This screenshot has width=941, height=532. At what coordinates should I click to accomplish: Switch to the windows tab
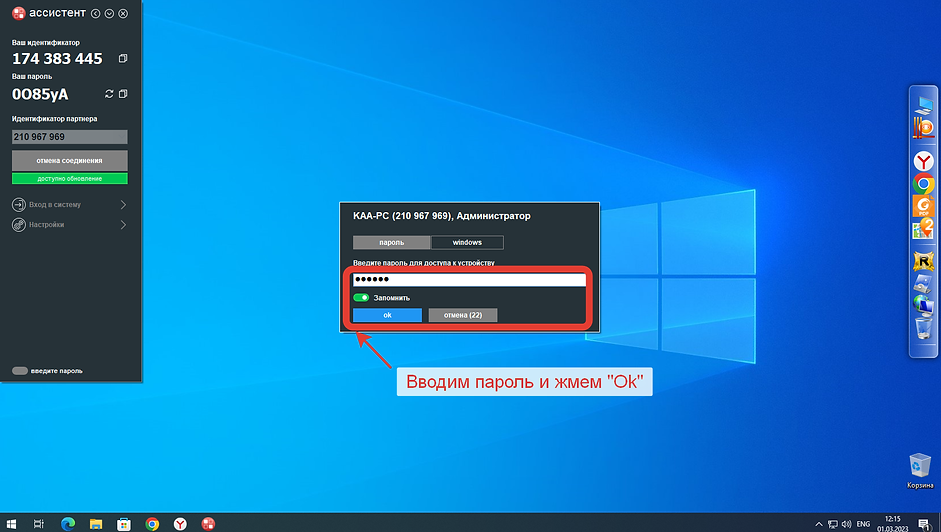[x=467, y=243]
